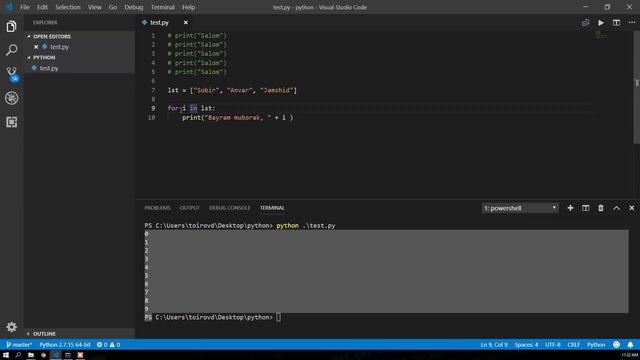Change the Python language mode

coord(596,344)
